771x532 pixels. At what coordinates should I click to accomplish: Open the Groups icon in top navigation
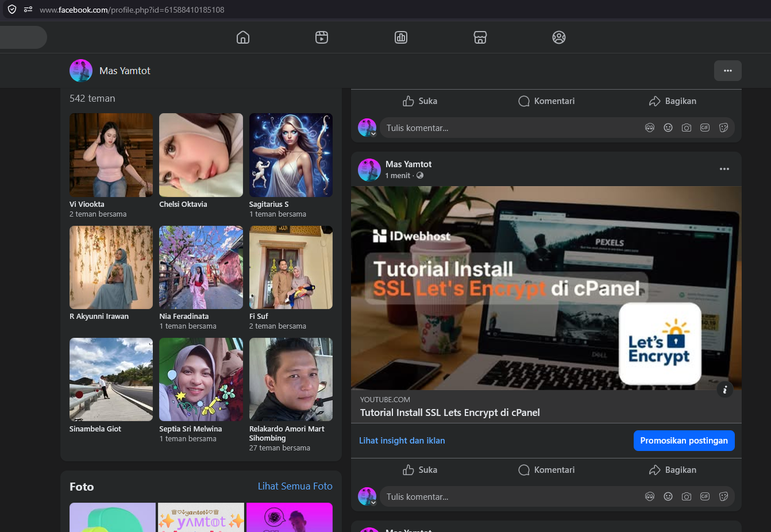pos(559,37)
